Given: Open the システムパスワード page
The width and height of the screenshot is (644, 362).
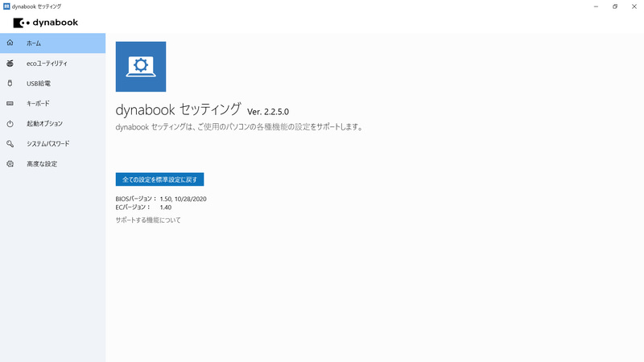Looking at the screenshot, I should [x=52, y=144].
